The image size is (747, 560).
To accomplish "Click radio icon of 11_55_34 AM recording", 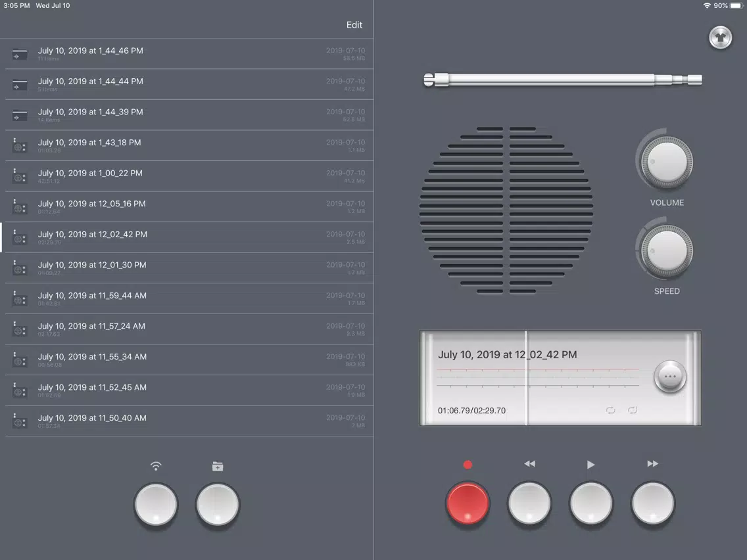I will (20, 360).
